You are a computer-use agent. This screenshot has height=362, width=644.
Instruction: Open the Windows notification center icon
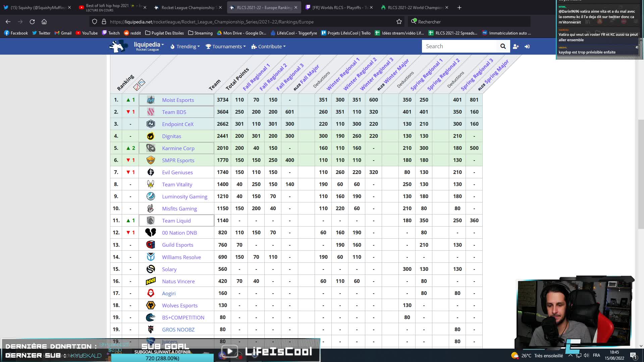click(633, 356)
